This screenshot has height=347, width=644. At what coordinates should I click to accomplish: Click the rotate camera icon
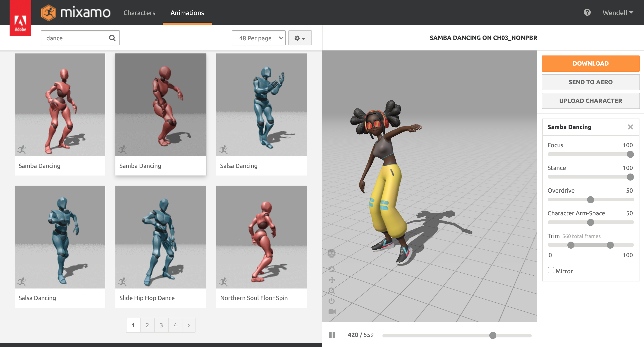point(332,269)
